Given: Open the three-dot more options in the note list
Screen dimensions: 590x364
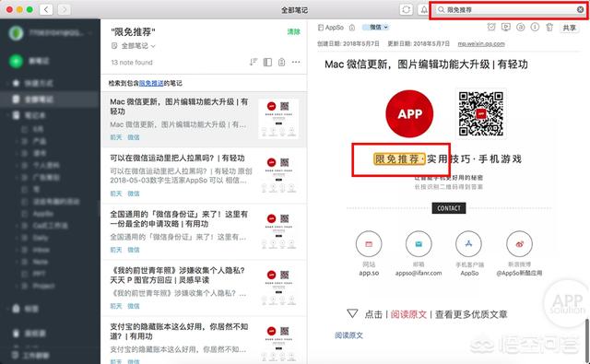Looking at the screenshot, I should pyautogui.click(x=296, y=62).
